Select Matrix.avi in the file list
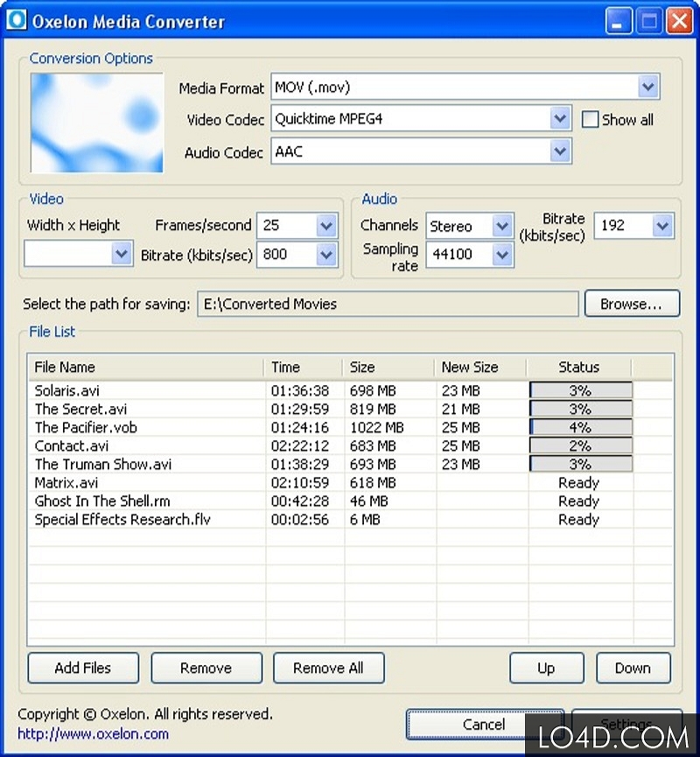 coord(66,482)
